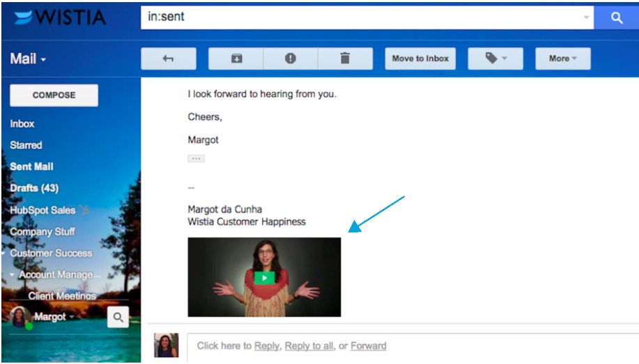Report spam using the exclamation icon
The width and height of the screenshot is (639, 364).
(290, 58)
